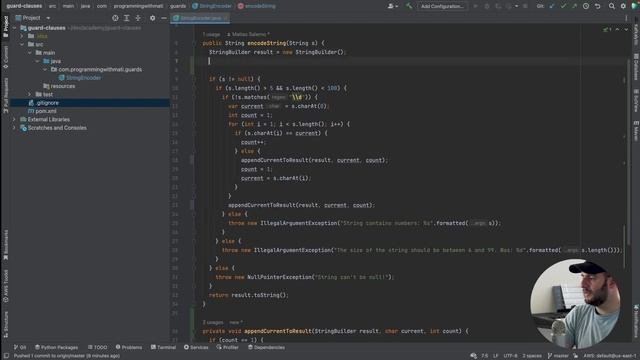Collapse the src folder
The height and width of the screenshot is (360, 640).
22,44
